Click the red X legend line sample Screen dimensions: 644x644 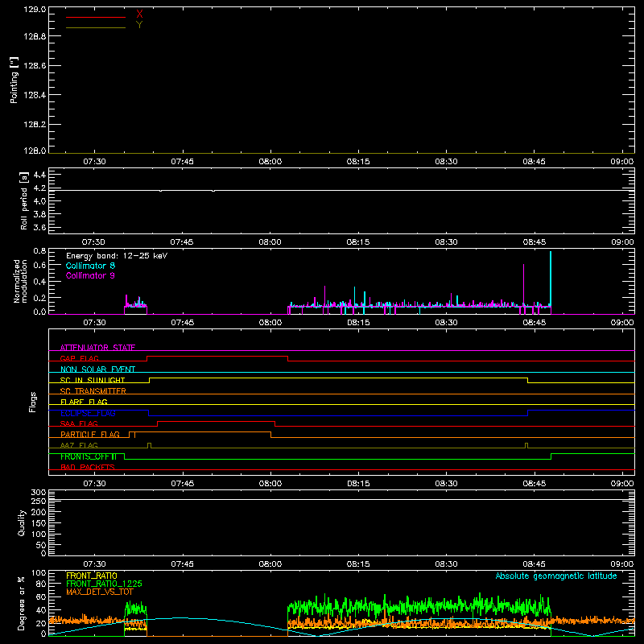[x=96, y=17]
